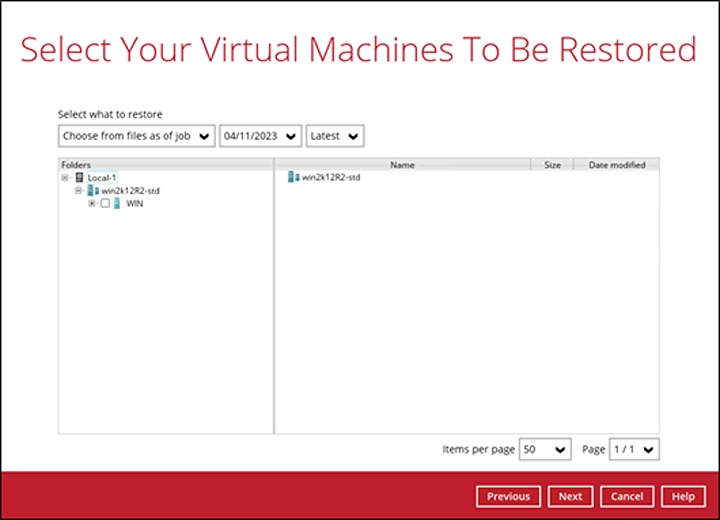Open Help from the bottom bar
The width and height of the screenshot is (720, 520).
[683, 496]
